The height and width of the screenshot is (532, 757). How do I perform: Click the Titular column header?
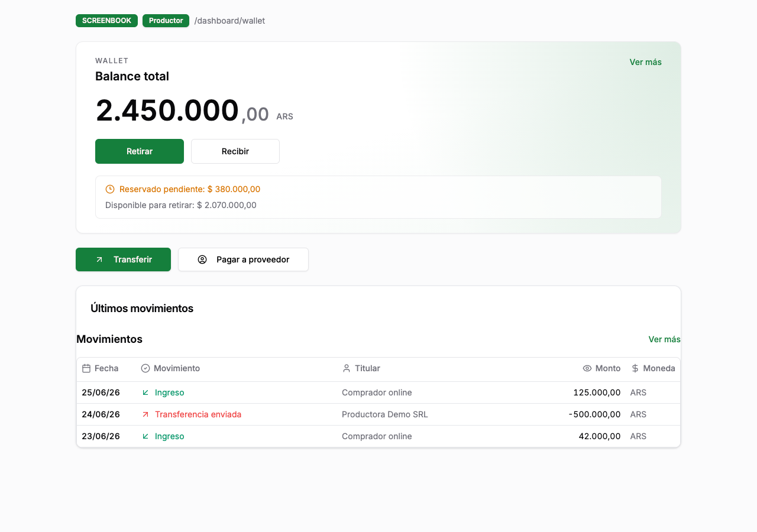pyautogui.click(x=361, y=368)
